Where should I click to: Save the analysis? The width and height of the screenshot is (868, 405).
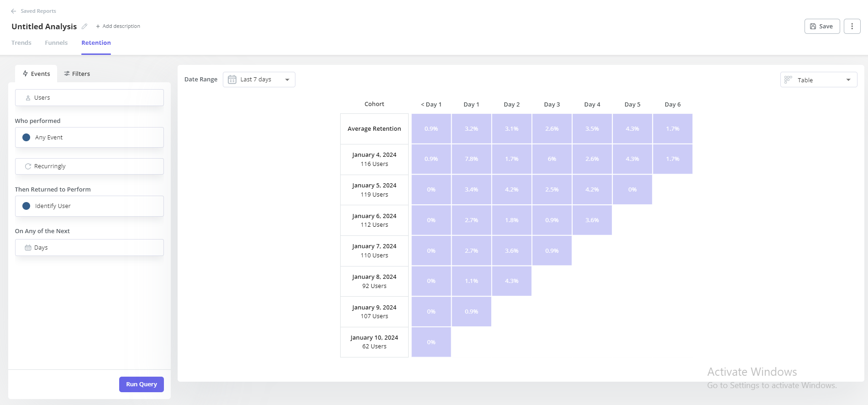[x=822, y=27]
